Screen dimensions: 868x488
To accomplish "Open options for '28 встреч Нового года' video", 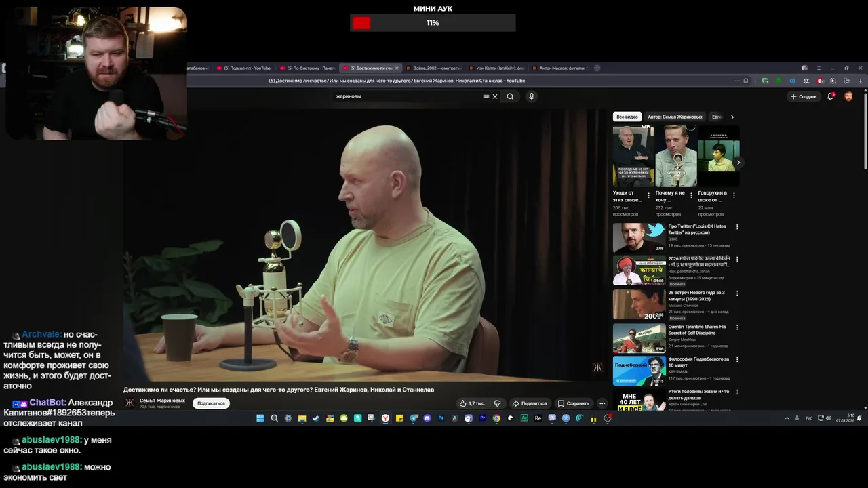I will pos(737,293).
